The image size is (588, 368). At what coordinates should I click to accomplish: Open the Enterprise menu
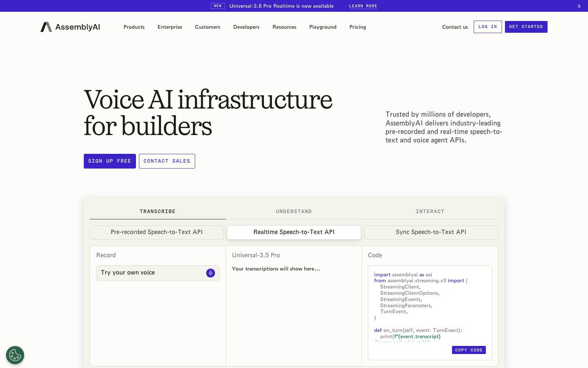click(170, 27)
